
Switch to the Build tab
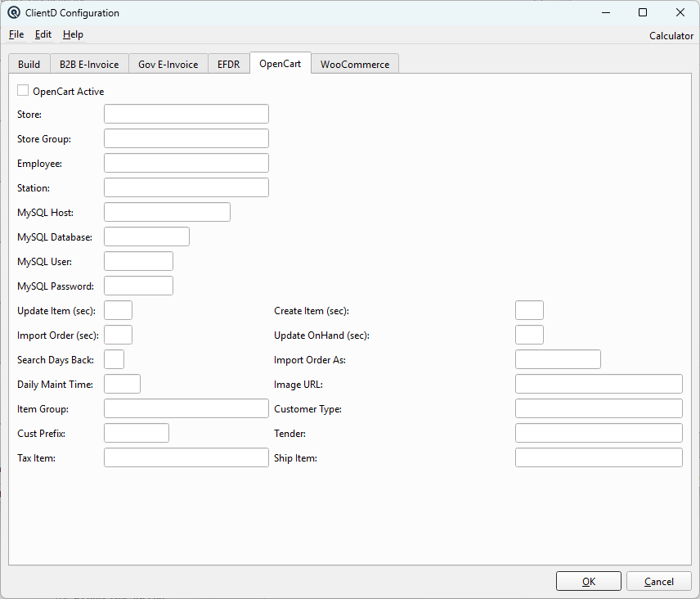[x=29, y=65]
